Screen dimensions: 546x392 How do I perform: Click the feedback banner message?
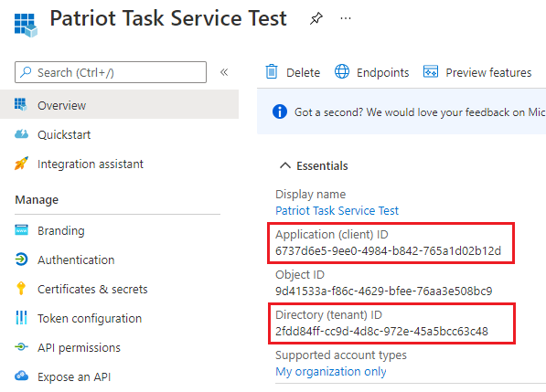[420, 112]
